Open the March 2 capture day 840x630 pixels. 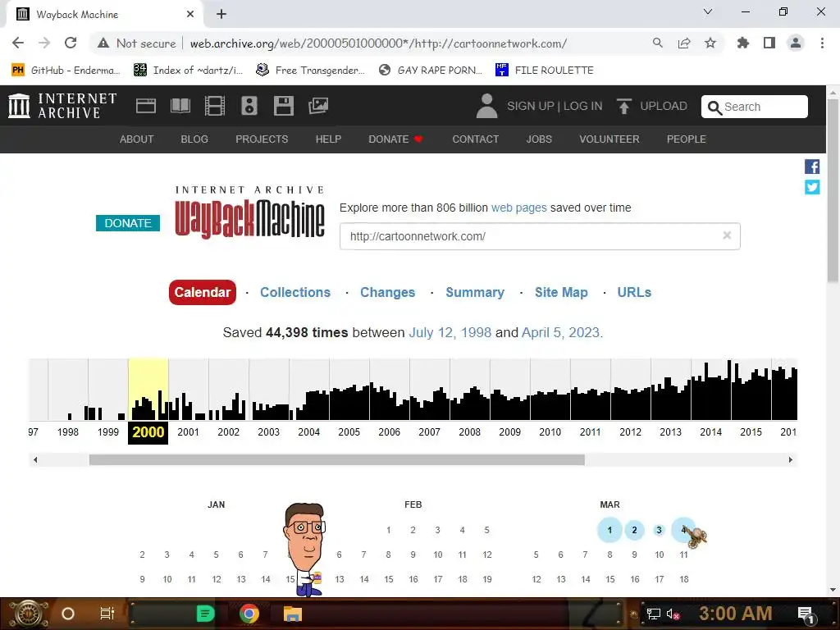pyautogui.click(x=634, y=530)
